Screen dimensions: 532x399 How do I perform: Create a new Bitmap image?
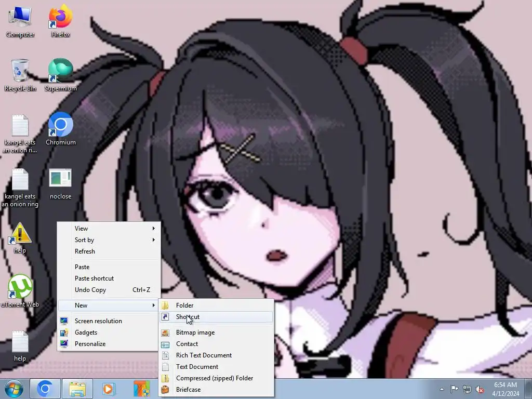216,332
